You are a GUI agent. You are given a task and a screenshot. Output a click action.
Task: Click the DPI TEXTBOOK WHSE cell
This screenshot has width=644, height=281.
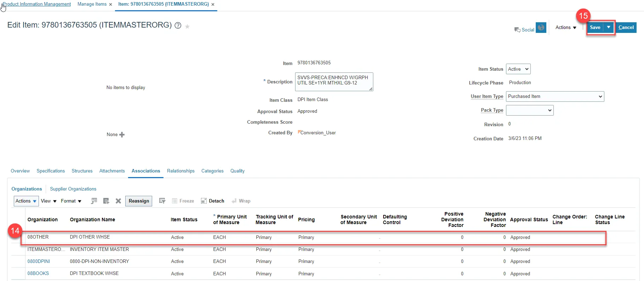coord(94,274)
